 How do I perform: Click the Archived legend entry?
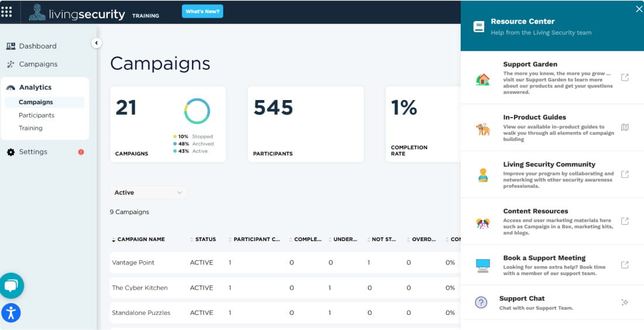(x=193, y=144)
